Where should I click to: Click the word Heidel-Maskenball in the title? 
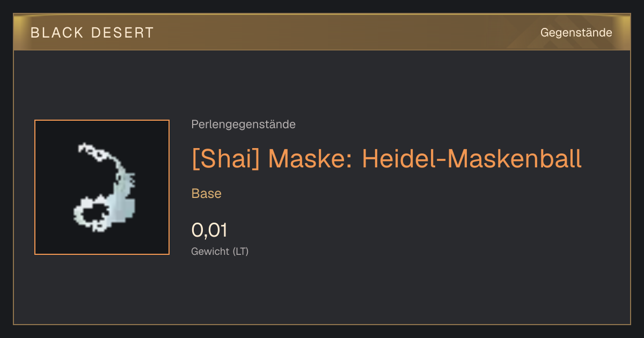(x=472, y=158)
